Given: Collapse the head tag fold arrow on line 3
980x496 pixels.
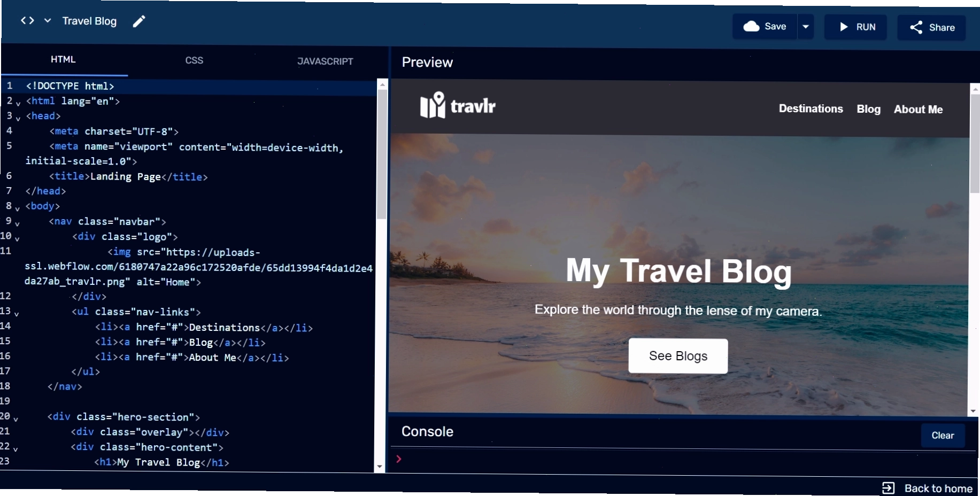Looking at the screenshot, I should pos(18,118).
